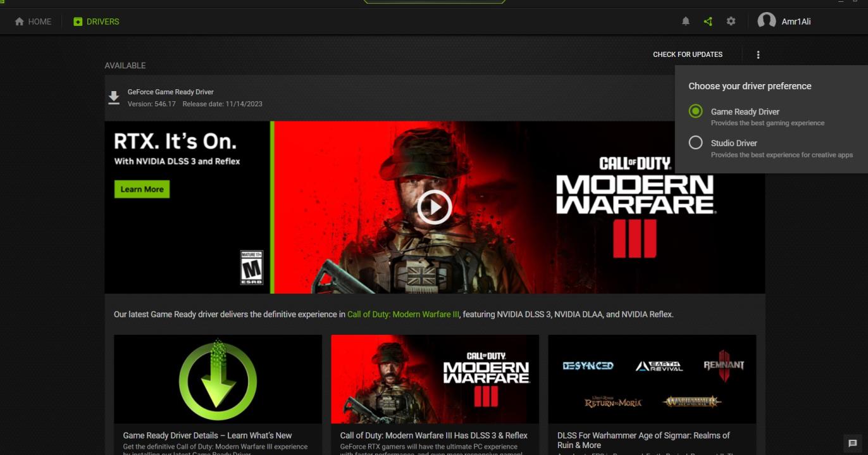Open the Modern Warfare III DLSS 3 article thumbnail
Image resolution: width=868 pixels, height=455 pixels.
[435, 379]
